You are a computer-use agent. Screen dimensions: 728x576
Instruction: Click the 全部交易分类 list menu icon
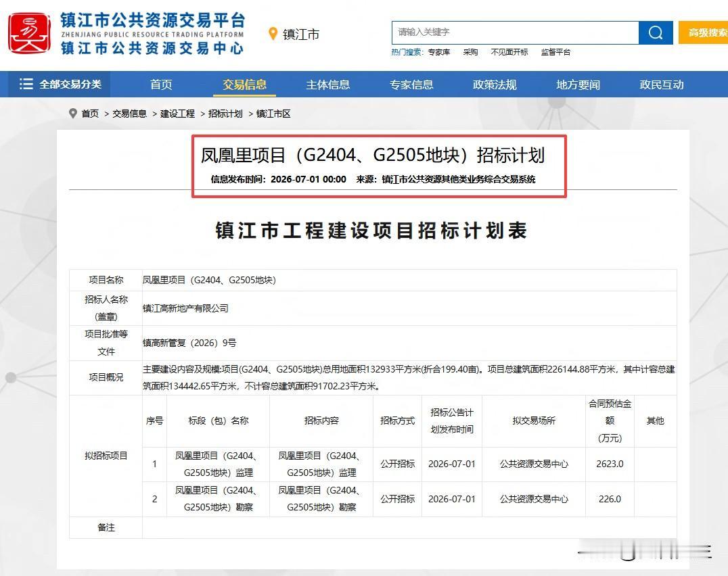point(26,84)
